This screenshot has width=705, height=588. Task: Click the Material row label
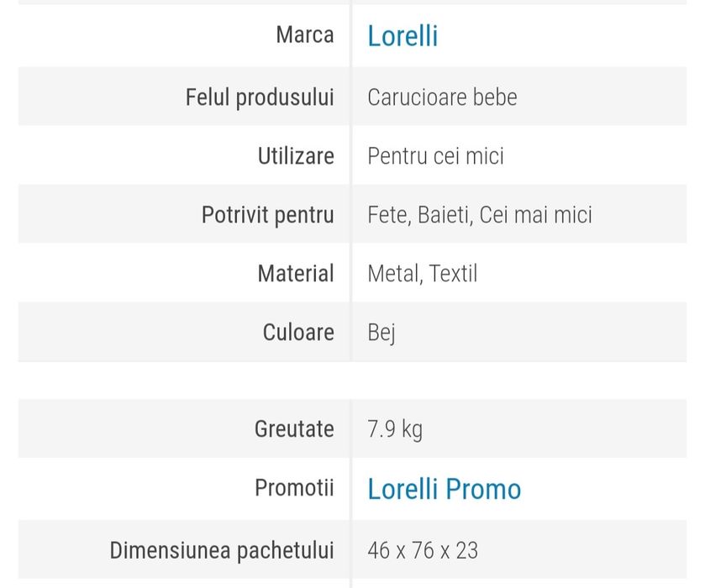tap(296, 273)
